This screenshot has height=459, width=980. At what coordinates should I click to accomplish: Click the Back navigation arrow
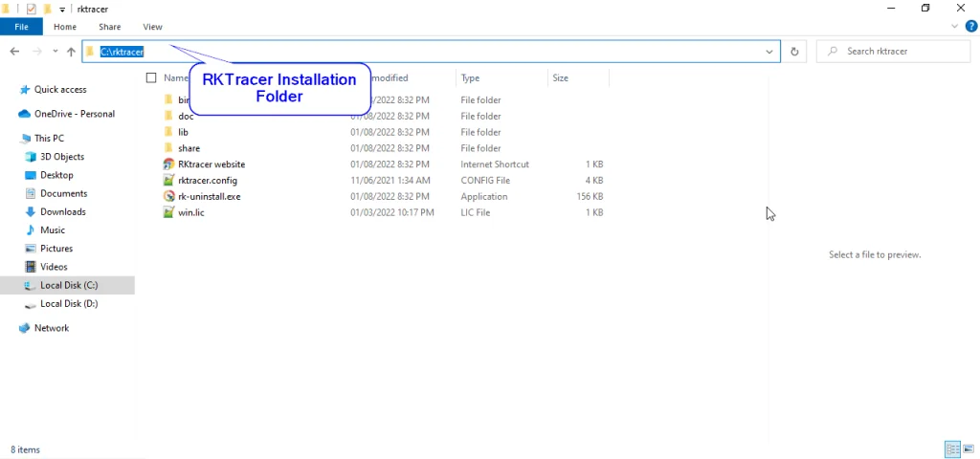[x=14, y=52]
